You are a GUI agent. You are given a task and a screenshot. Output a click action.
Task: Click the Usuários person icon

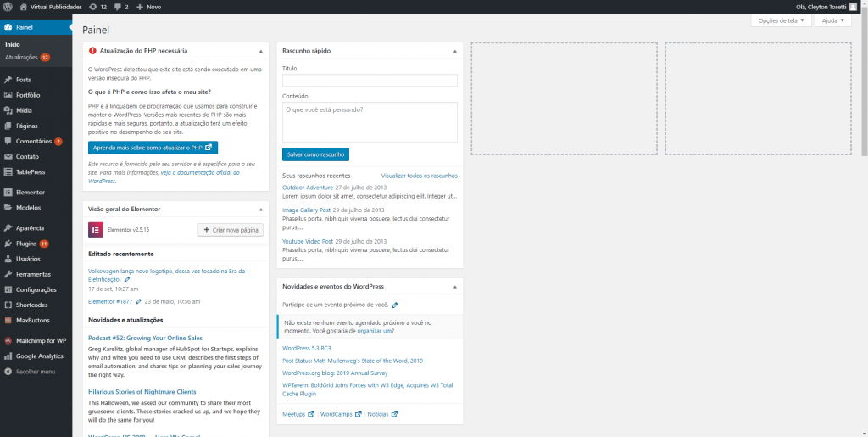[x=8, y=259]
